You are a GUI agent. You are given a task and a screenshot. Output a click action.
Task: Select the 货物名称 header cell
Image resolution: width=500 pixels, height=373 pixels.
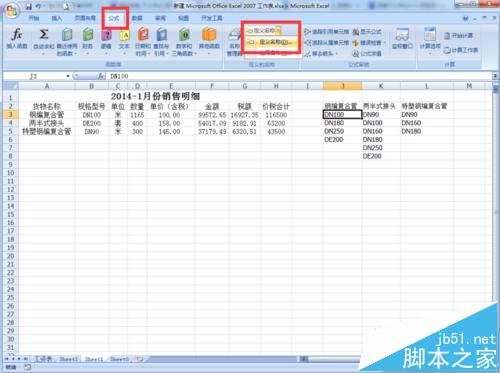[x=47, y=106]
